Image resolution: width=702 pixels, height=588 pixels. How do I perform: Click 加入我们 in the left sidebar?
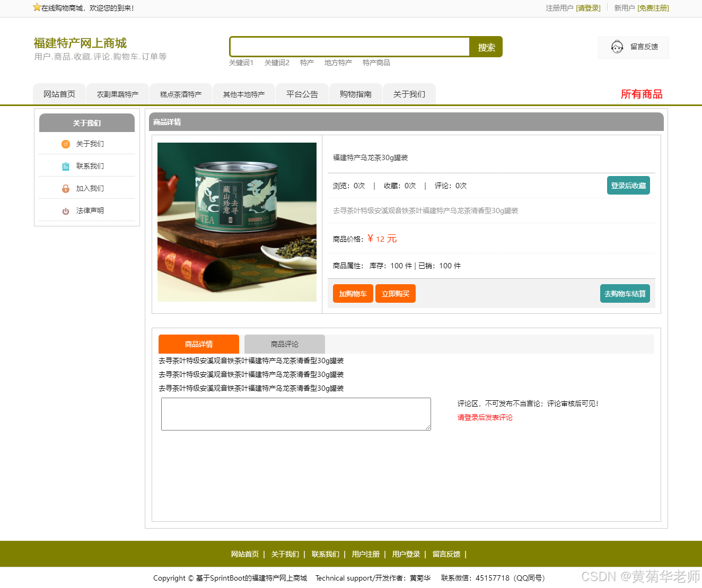pos(90,188)
